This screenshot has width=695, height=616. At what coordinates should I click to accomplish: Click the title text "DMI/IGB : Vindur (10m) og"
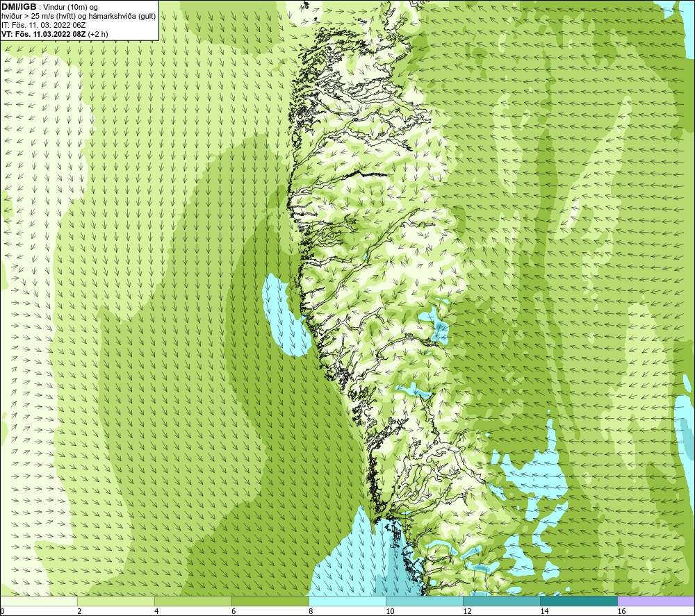pyautogui.click(x=49, y=7)
